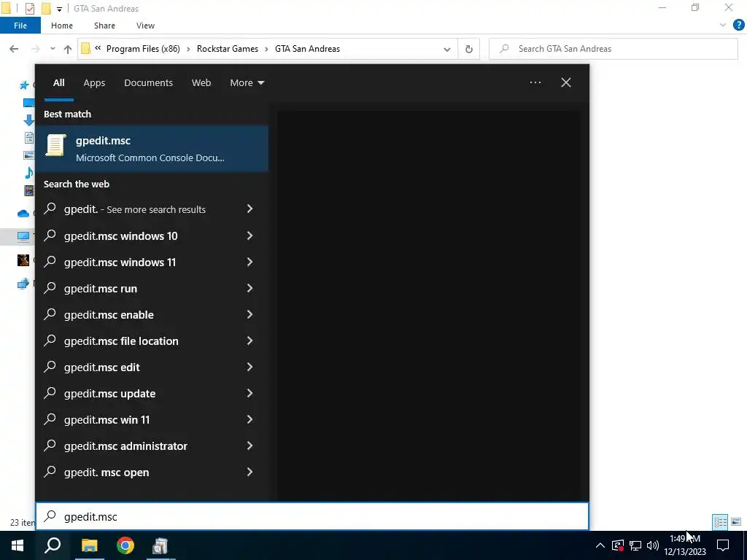Open the search options ellipsis menu
Image resolution: width=747 pixels, height=560 pixels.
coord(535,83)
